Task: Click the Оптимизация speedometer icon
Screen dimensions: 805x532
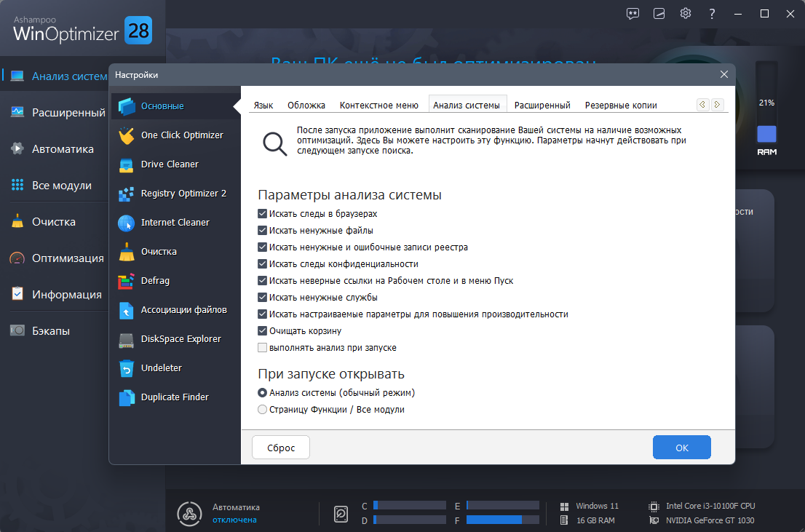Action: (17, 258)
